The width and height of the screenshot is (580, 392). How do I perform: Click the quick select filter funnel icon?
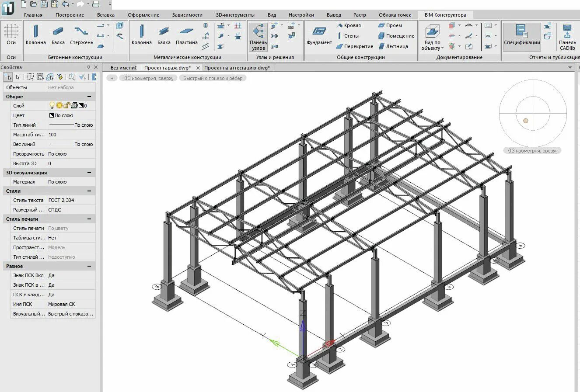tap(60, 77)
